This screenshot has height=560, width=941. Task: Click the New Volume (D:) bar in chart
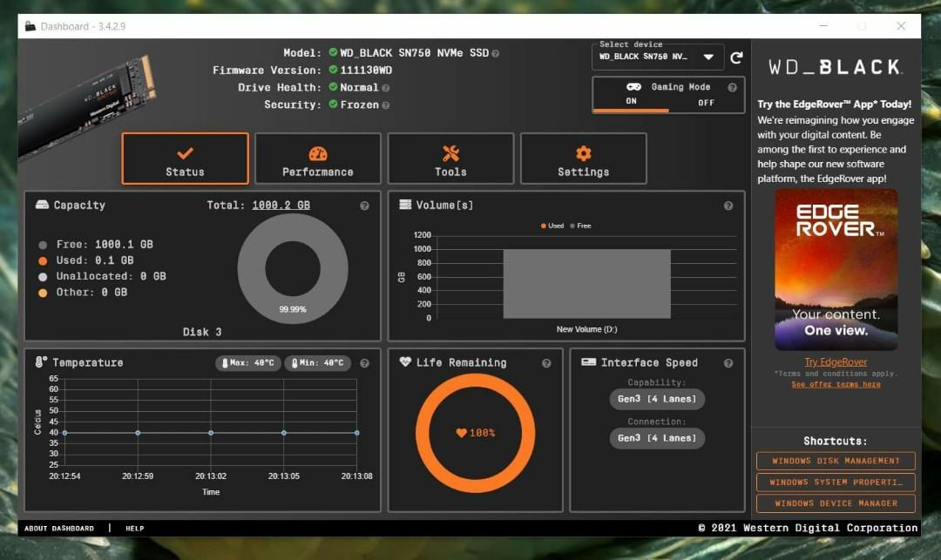(587, 284)
